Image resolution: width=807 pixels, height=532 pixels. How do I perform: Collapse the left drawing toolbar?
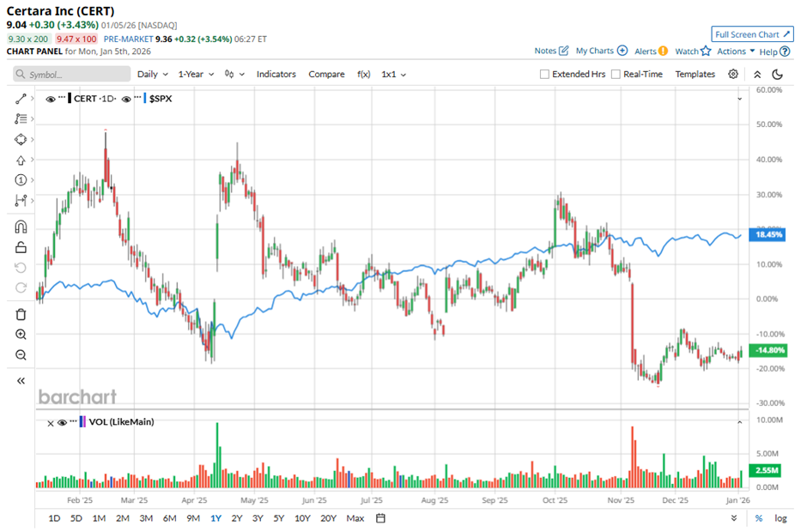point(21,381)
